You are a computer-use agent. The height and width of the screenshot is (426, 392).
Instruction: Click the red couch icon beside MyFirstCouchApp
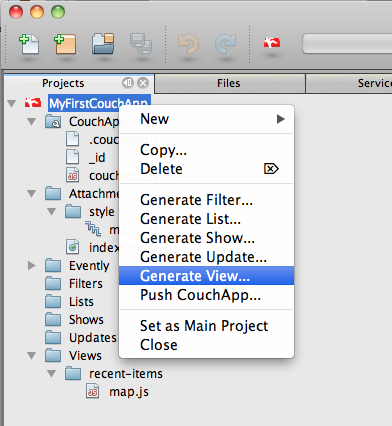pos(33,103)
